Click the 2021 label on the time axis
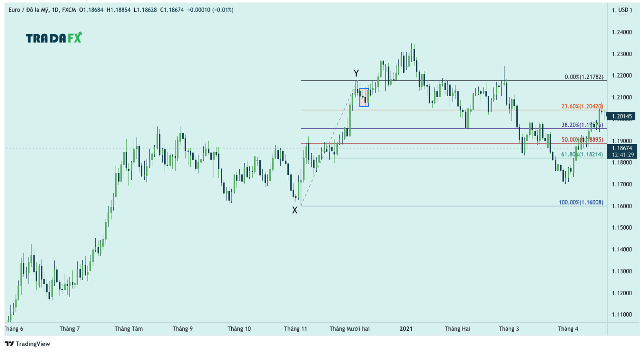The image size is (644, 352). pyautogui.click(x=406, y=328)
